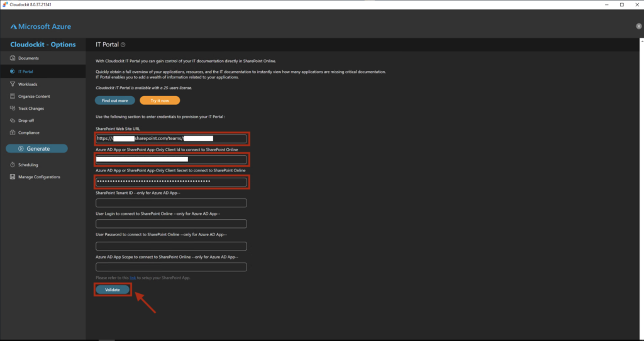Open the SharePoint App setup link
Screen dimensions: 644x341
pos(133,278)
